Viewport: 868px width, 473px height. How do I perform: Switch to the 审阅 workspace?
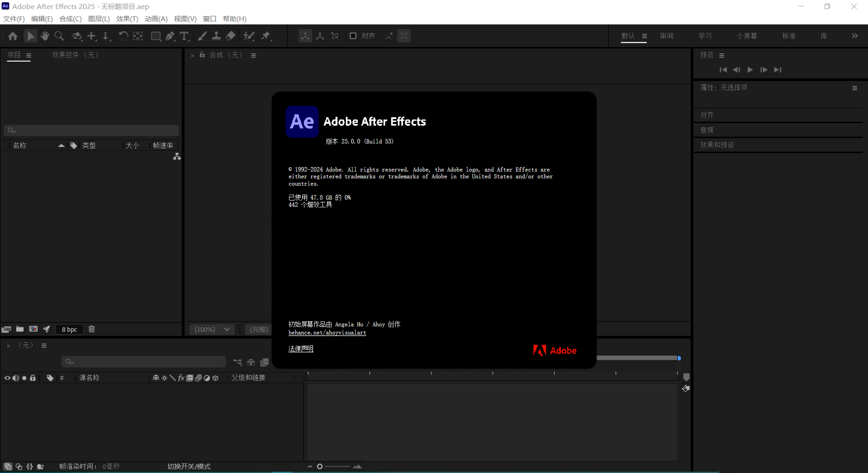click(667, 36)
